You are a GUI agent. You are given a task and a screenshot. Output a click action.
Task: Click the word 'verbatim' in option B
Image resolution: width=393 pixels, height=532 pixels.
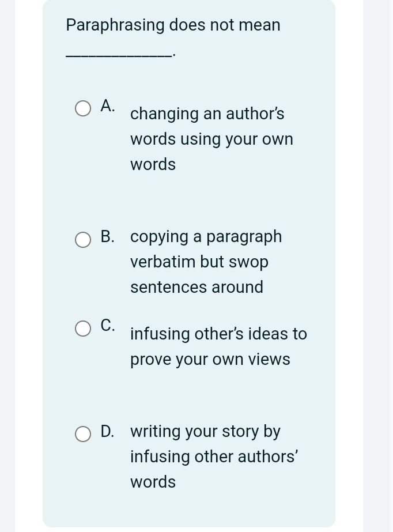pyautogui.click(x=162, y=262)
